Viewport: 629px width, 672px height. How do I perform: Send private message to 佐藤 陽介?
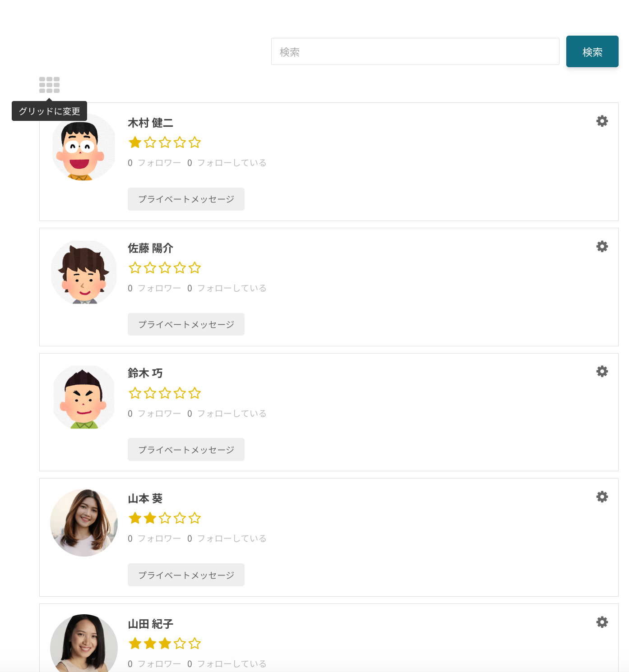(186, 324)
